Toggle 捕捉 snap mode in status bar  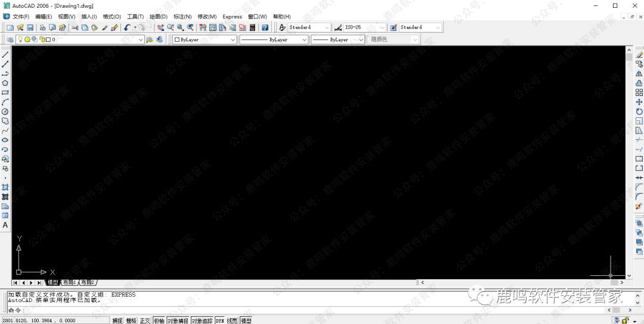(x=117, y=320)
